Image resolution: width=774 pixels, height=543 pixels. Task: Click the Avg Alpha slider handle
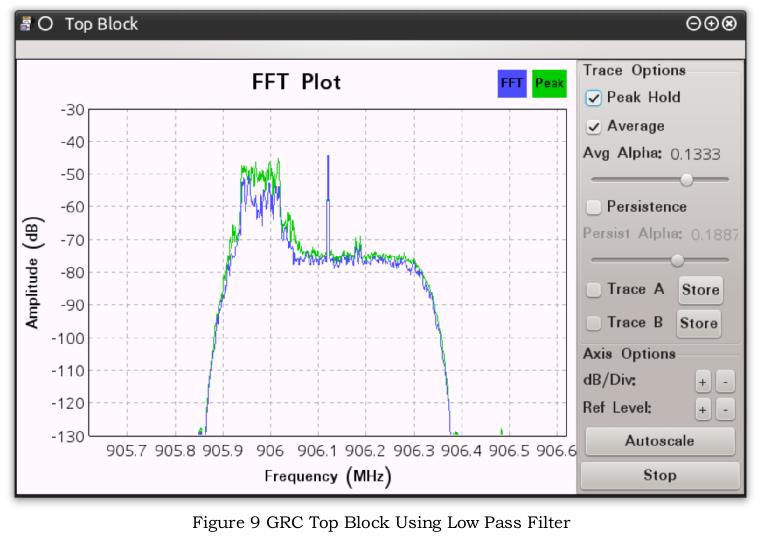687,179
